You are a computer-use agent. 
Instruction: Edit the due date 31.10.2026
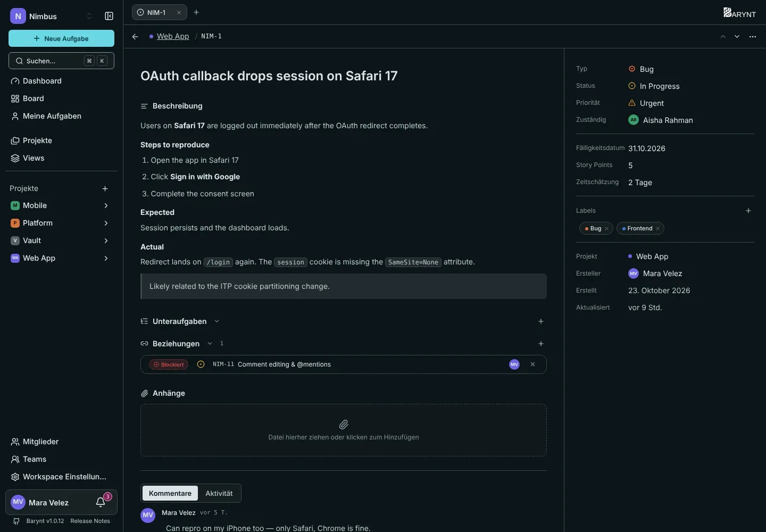647,148
